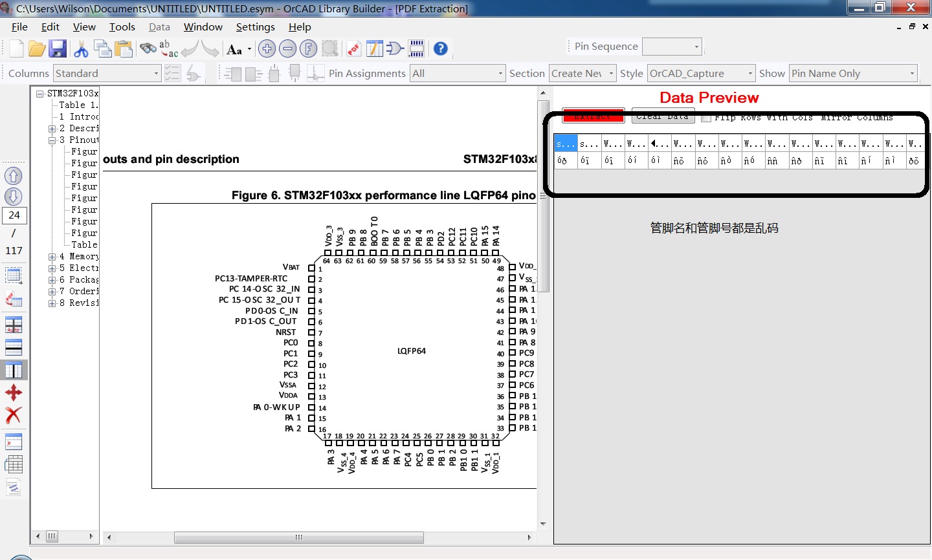
Task: Open the Show Pin Name Only dropdown
Action: (x=854, y=73)
